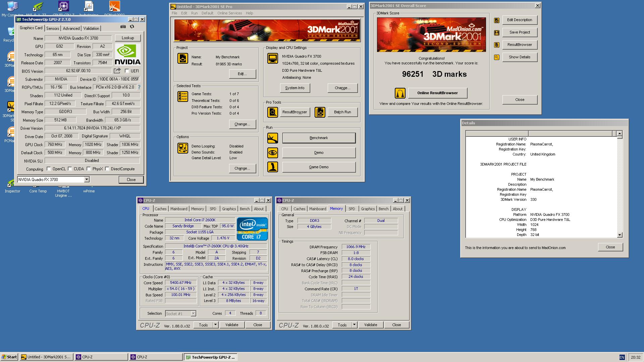Open the Bench tab in left CPU-Z window

[245, 209]
